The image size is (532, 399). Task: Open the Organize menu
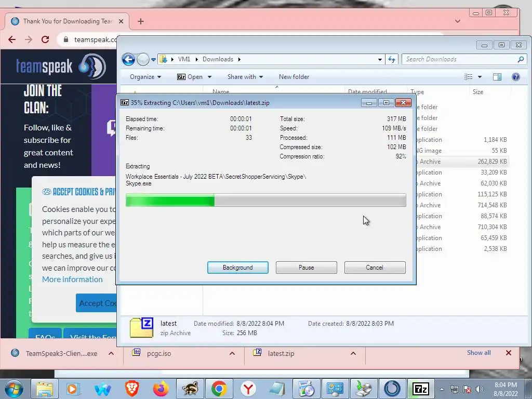[x=145, y=77]
